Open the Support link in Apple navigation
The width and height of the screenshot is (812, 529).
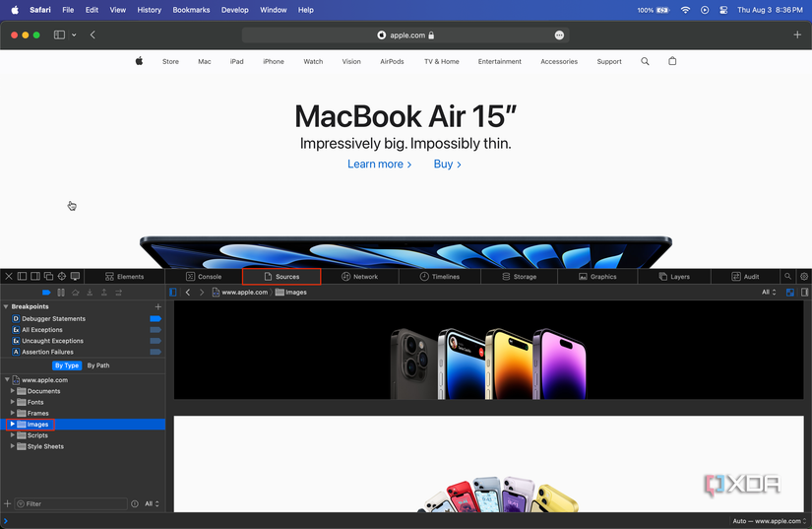coord(609,61)
